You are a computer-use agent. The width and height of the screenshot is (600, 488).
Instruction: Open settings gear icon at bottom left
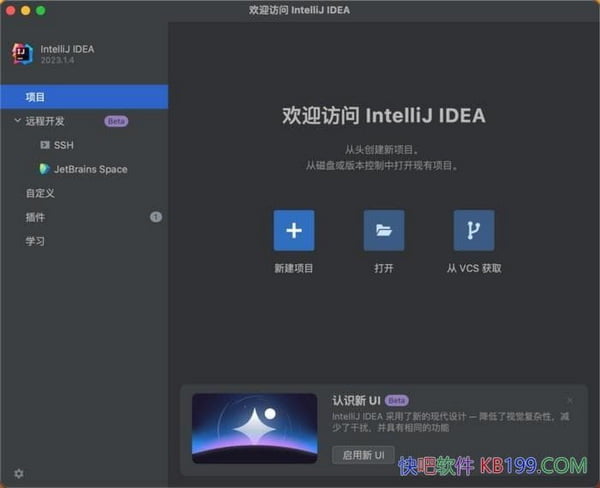[x=18, y=473]
